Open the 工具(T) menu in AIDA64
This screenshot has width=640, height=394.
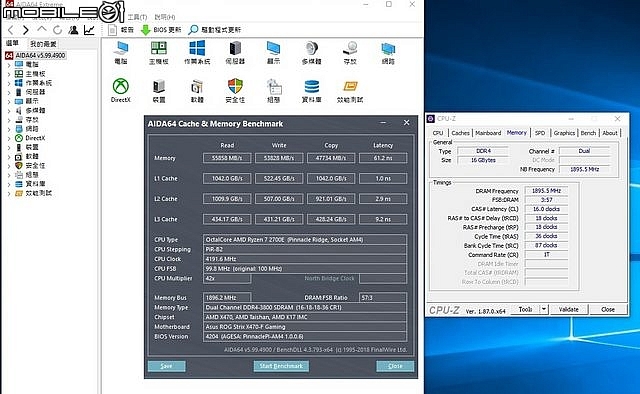click(x=137, y=17)
